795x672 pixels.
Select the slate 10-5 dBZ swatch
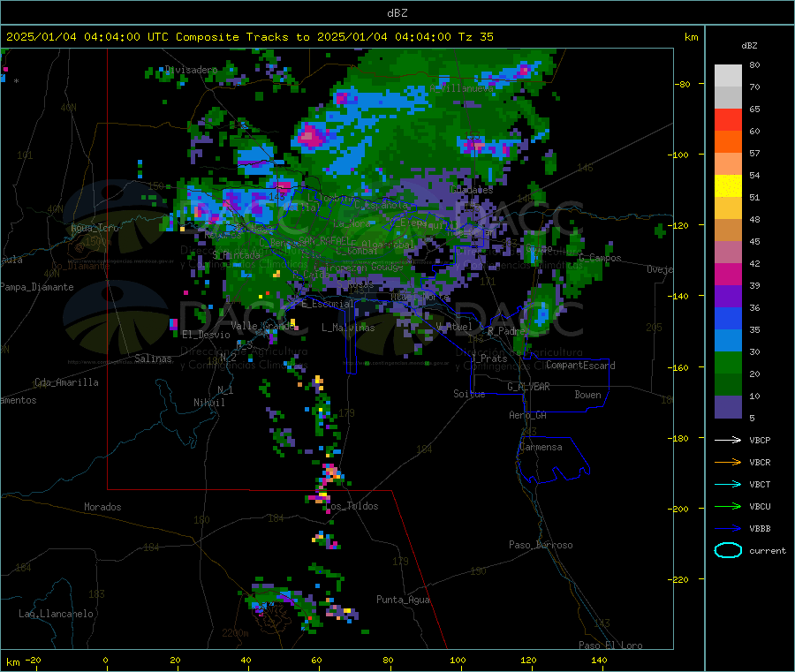click(x=728, y=407)
